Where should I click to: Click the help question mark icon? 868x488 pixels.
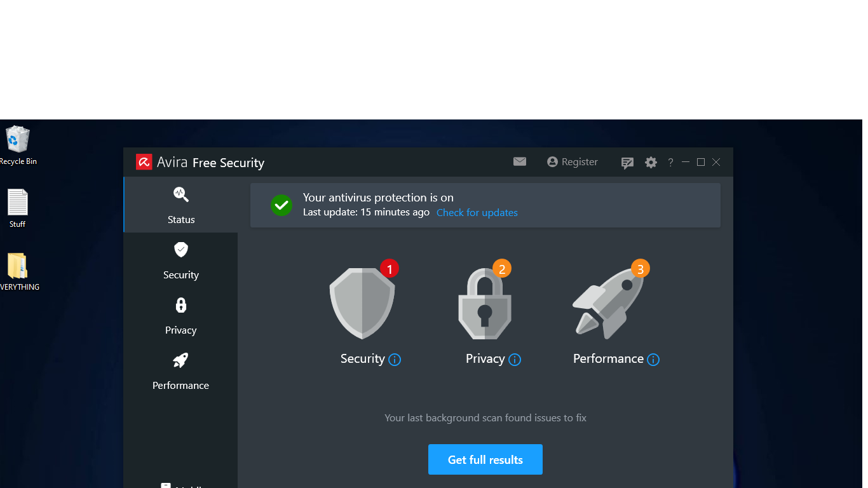coord(670,163)
